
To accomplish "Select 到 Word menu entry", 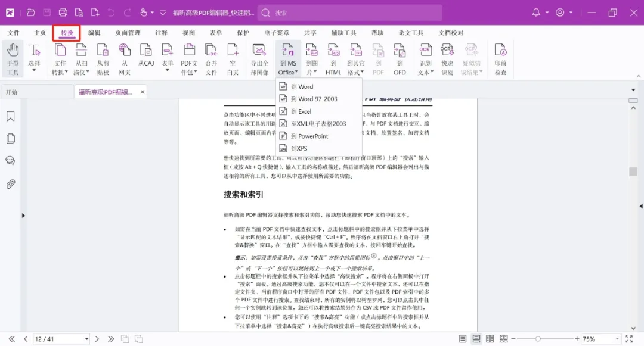I will click(x=319, y=86).
